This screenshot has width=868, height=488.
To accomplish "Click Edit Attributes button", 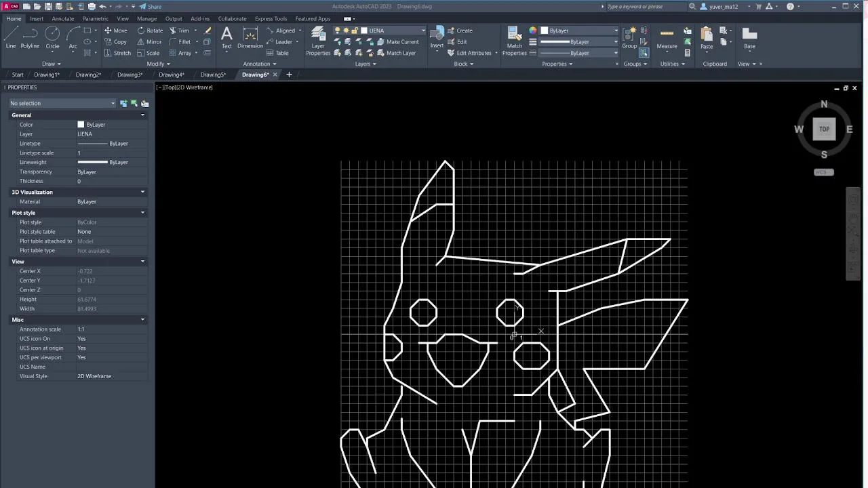I will (469, 53).
